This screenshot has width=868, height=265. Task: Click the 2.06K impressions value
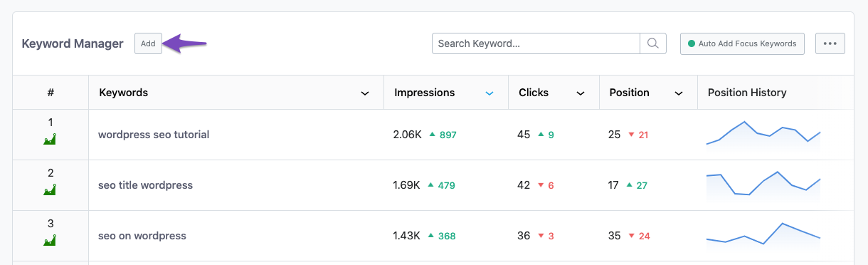(408, 135)
